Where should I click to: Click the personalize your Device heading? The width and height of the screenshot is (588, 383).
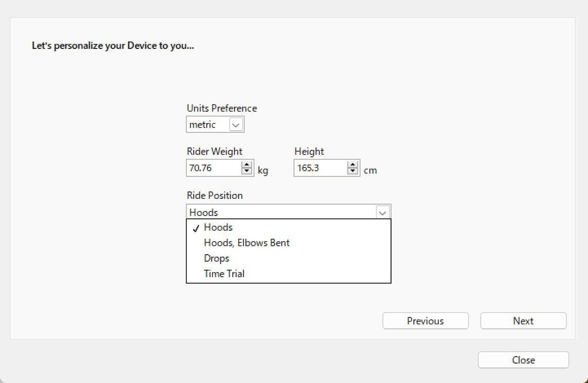tap(113, 47)
